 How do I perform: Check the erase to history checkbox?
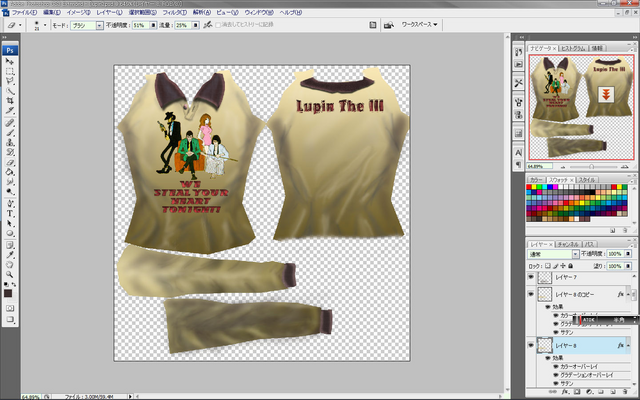(218, 25)
